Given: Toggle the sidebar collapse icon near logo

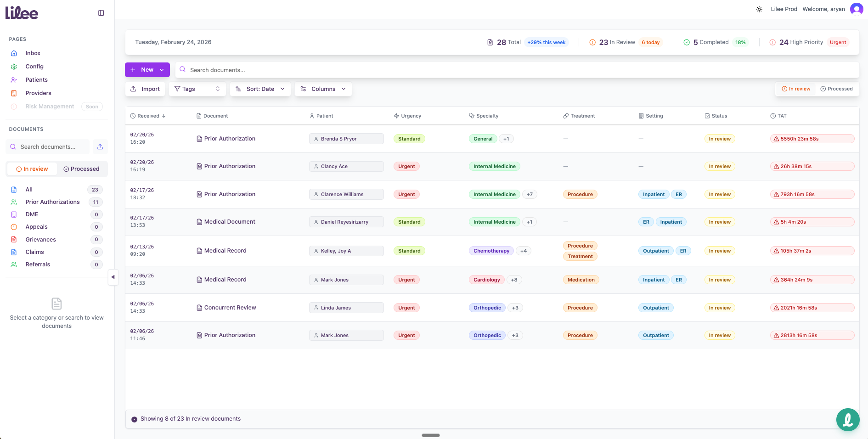Looking at the screenshot, I should [x=101, y=13].
